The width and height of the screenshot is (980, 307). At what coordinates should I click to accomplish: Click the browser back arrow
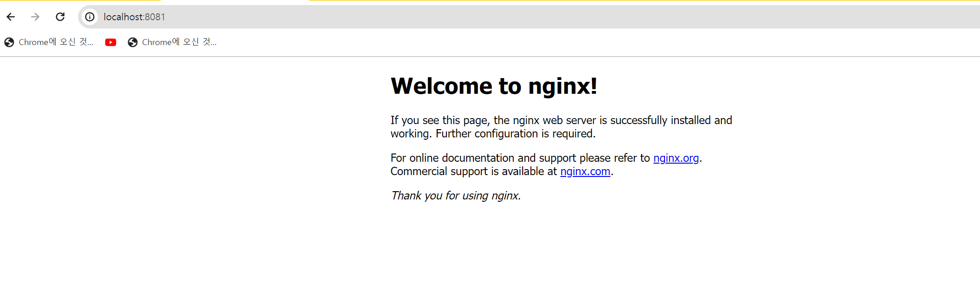click(11, 17)
